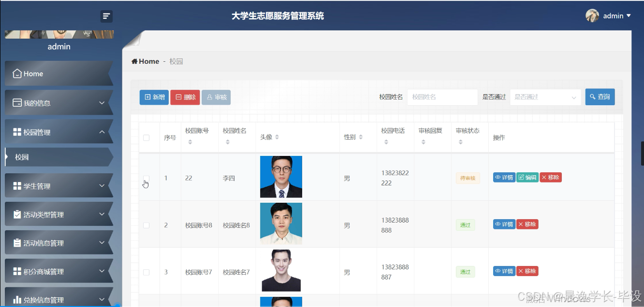644x307 pixels.
Task: Click the 新增 button
Action: 154,97
